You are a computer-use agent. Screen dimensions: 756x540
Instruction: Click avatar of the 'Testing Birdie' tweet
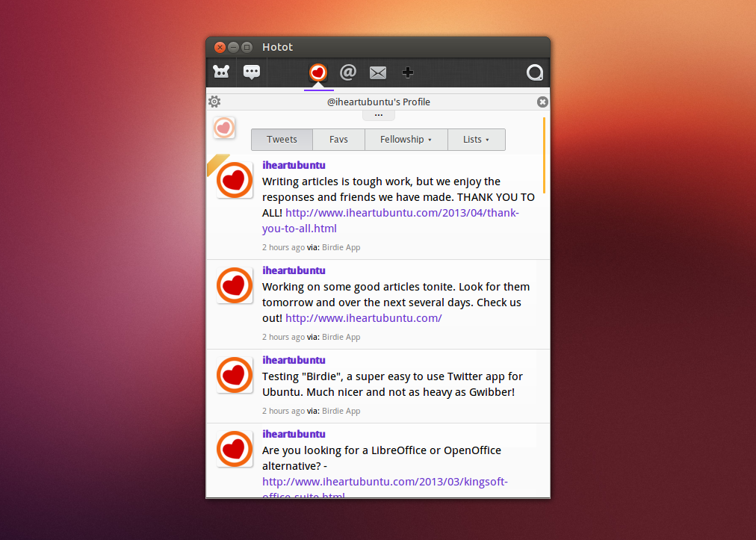point(235,375)
